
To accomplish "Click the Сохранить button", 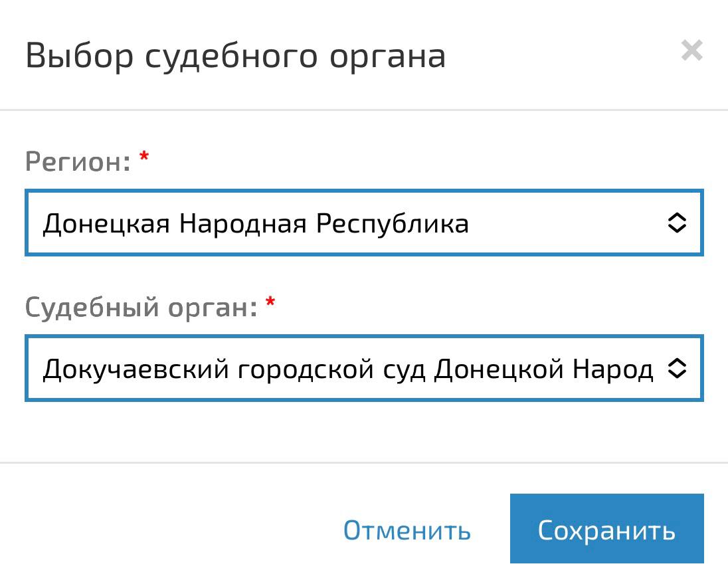I will tap(607, 528).
